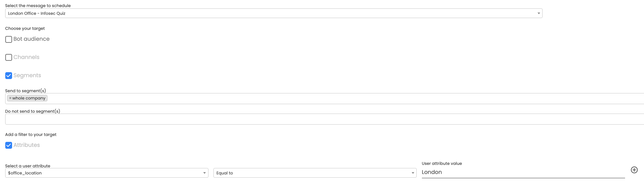Click the plus circle add-filter icon
Viewport: 644px width, 184px height.
(634, 170)
